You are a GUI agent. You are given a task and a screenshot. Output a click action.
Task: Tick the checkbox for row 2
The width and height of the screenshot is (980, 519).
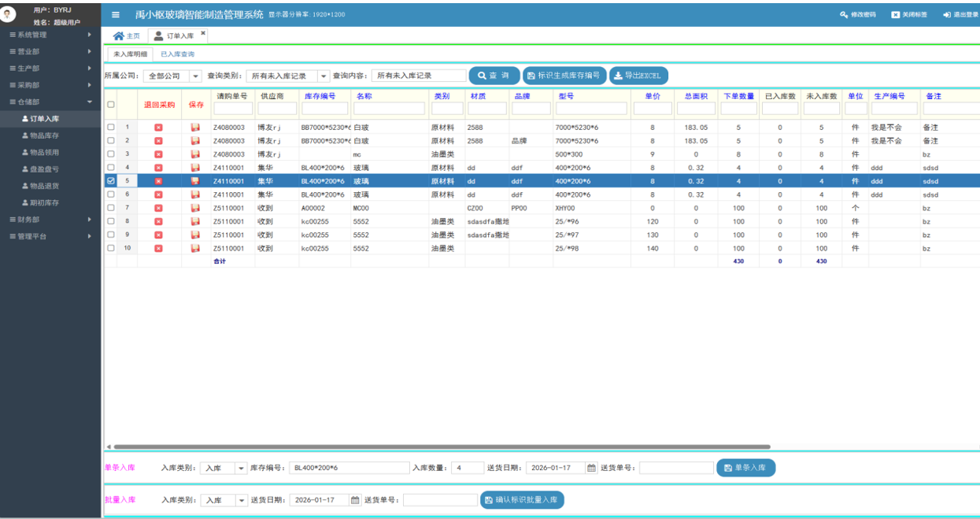pyautogui.click(x=110, y=140)
